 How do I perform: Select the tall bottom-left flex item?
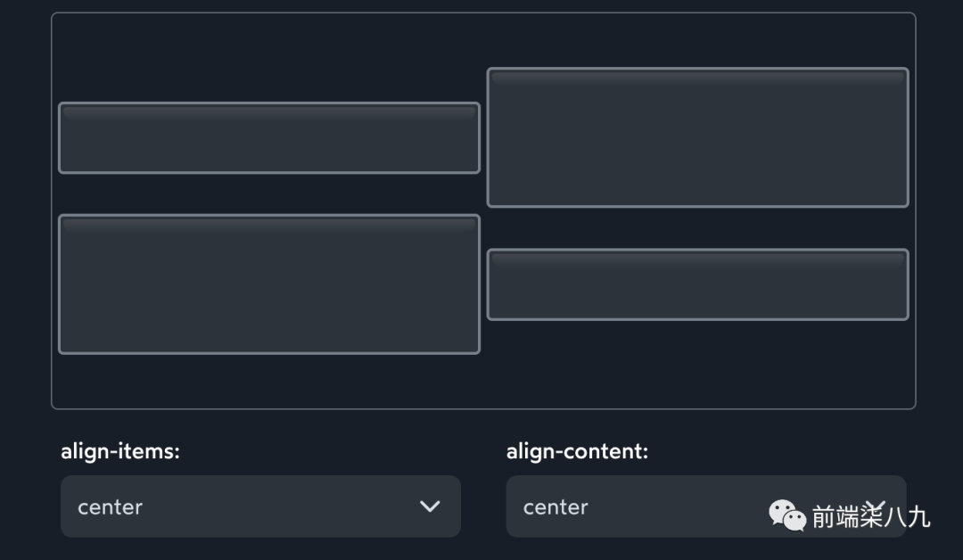click(269, 284)
